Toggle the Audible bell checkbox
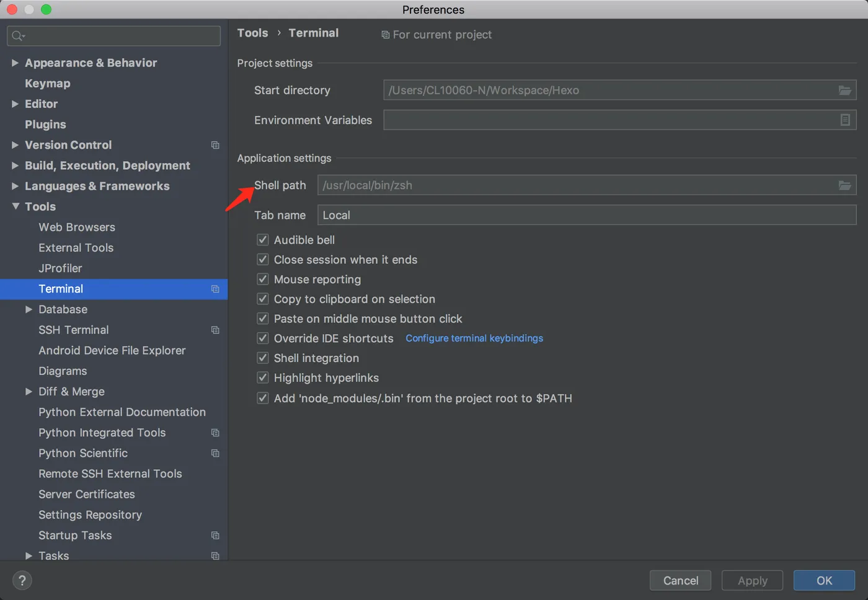Viewport: 868px width, 600px height. tap(263, 240)
